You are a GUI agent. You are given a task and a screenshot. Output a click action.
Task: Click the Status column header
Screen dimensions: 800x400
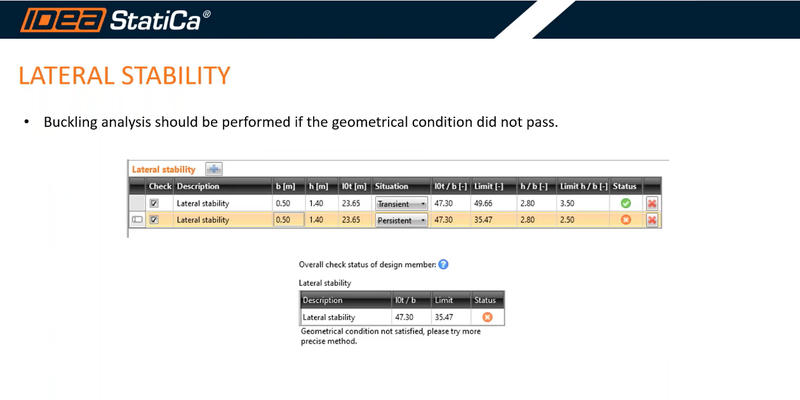click(626, 186)
